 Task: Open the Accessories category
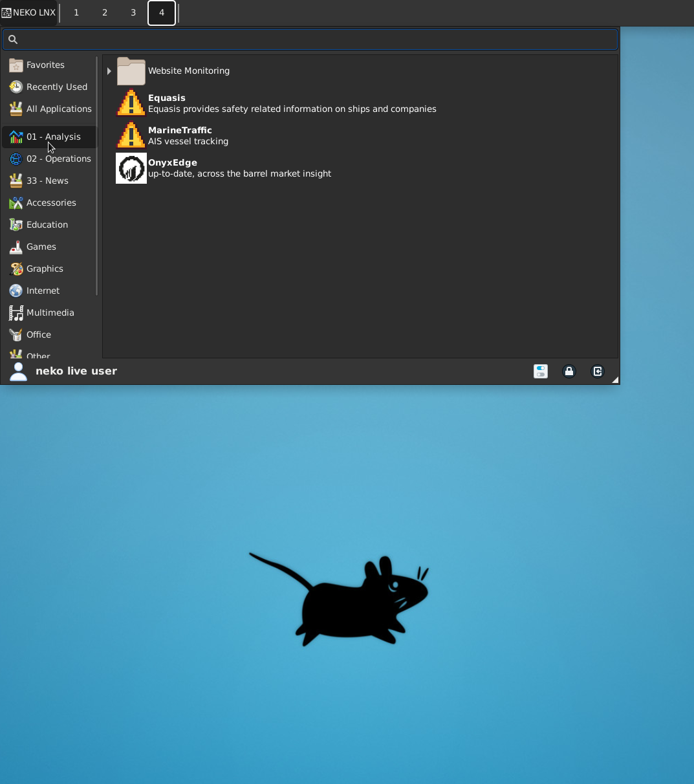49,202
